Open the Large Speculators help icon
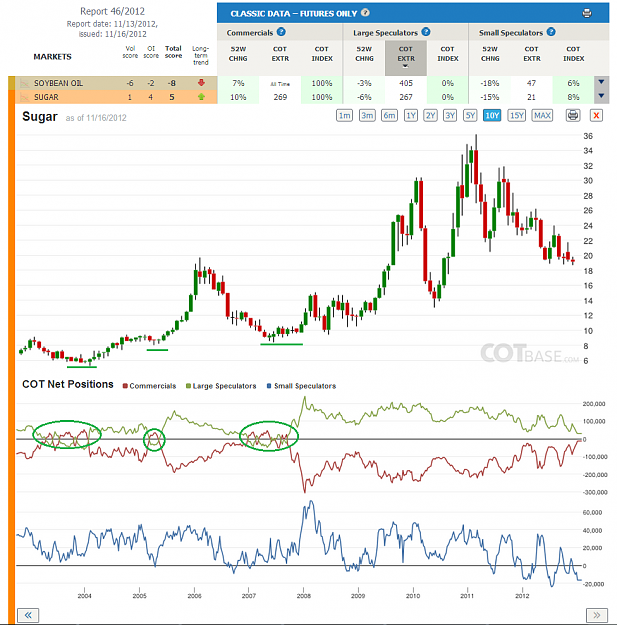 (x=426, y=32)
